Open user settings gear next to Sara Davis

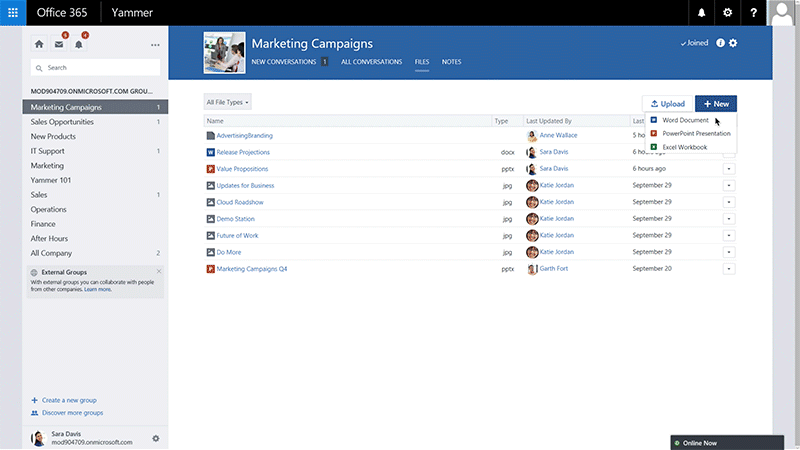(156, 438)
